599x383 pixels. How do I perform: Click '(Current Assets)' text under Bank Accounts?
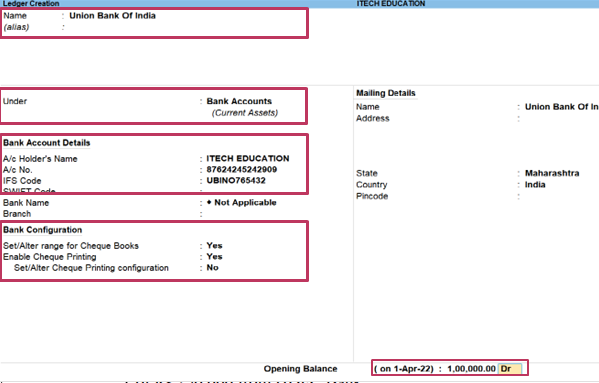pos(244,113)
